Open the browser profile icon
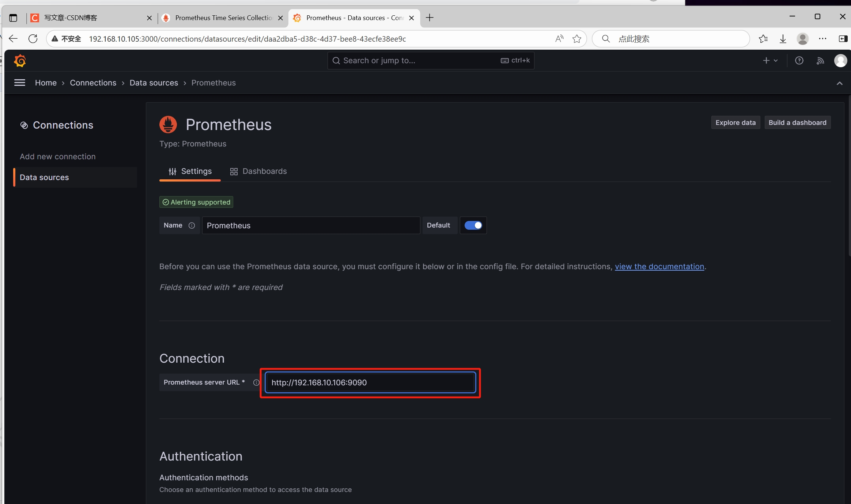 pos(802,39)
